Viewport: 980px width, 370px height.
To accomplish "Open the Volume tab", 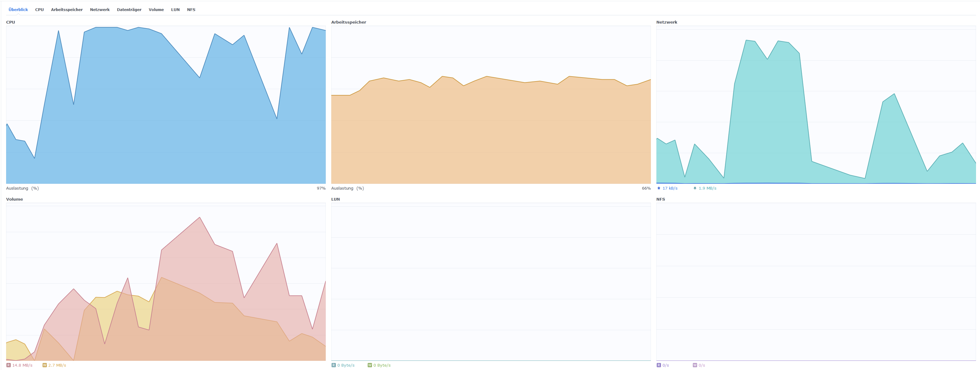I will pos(156,9).
